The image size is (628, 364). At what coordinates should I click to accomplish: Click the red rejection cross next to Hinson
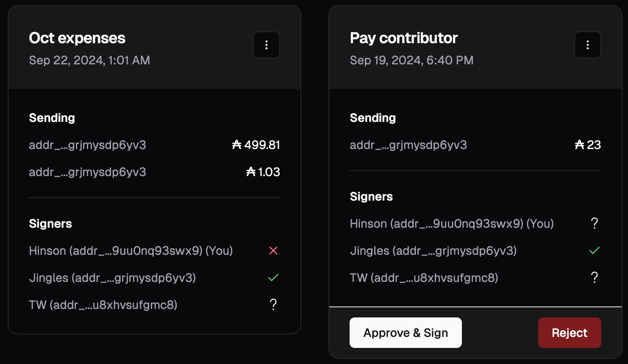click(273, 251)
